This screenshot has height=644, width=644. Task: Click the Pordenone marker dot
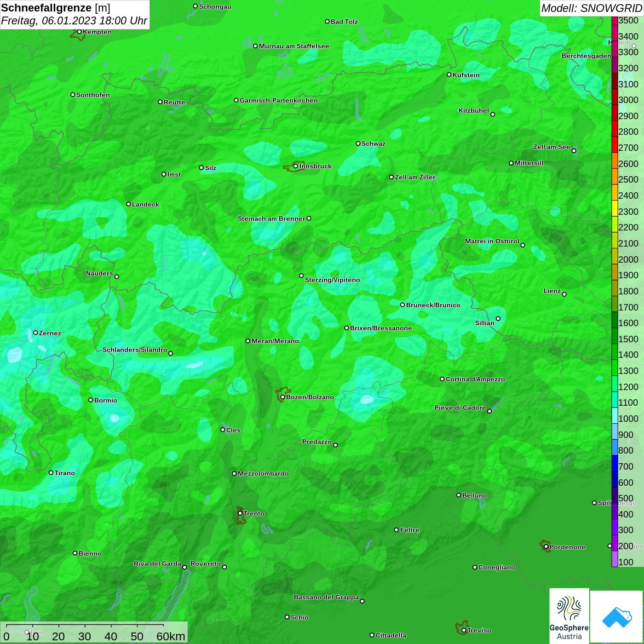[x=546, y=546]
